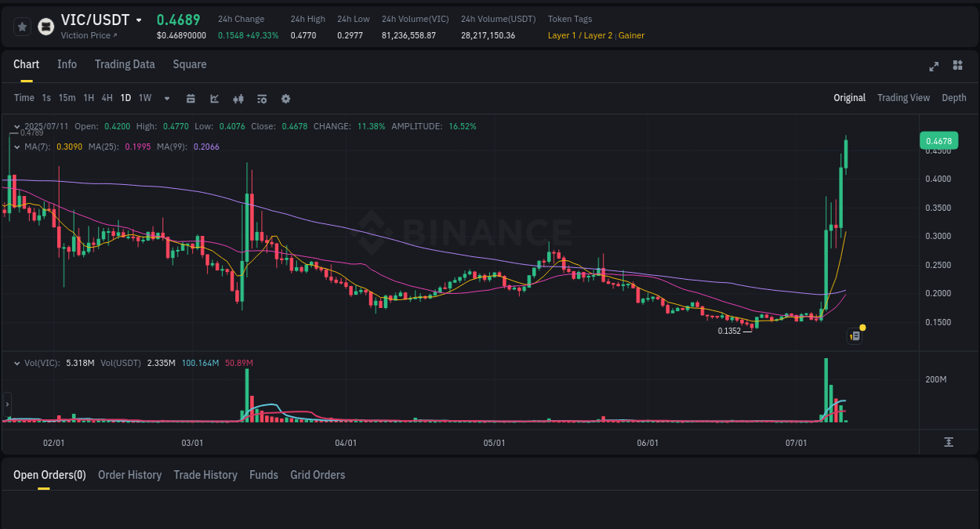Switch chart mode to Trading View
The image size is (980, 529).
click(x=903, y=98)
